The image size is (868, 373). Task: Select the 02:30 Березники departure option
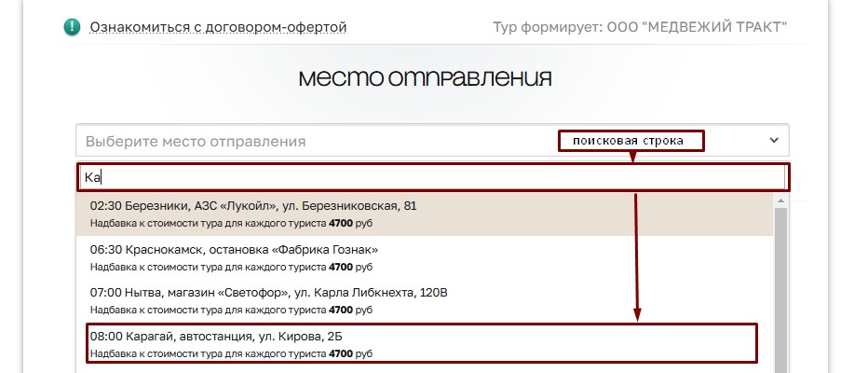(252, 205)
